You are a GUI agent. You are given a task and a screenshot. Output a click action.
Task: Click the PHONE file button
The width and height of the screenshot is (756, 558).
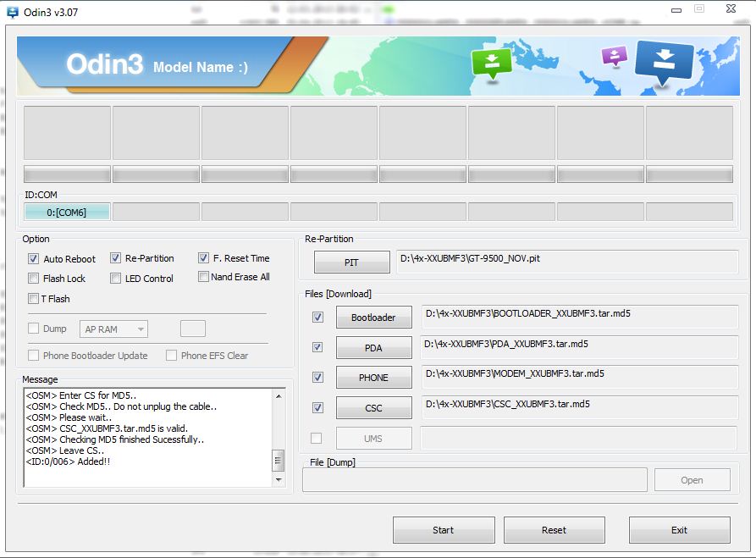point(373,378)
